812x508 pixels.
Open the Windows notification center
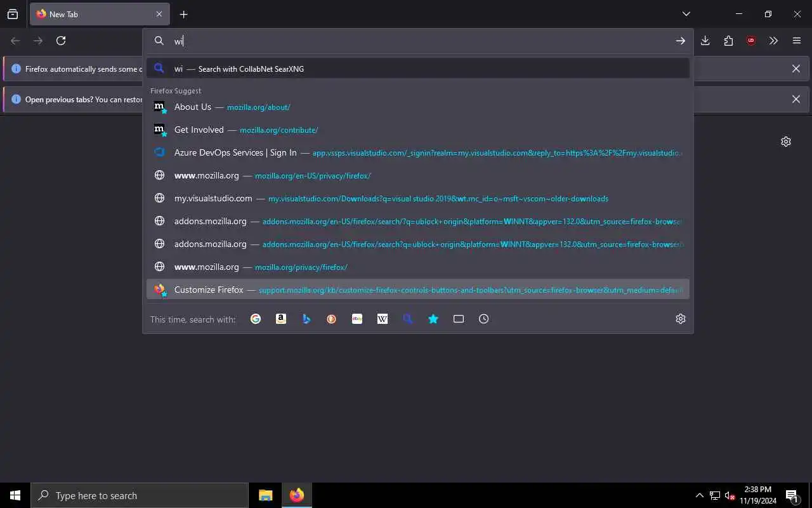[792, 495]
